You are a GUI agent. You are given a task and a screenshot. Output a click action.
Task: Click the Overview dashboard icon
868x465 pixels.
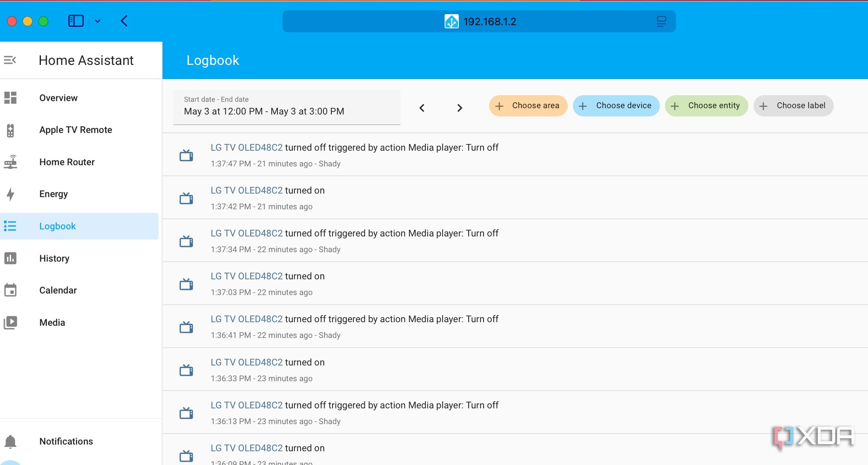coord(11,98)
